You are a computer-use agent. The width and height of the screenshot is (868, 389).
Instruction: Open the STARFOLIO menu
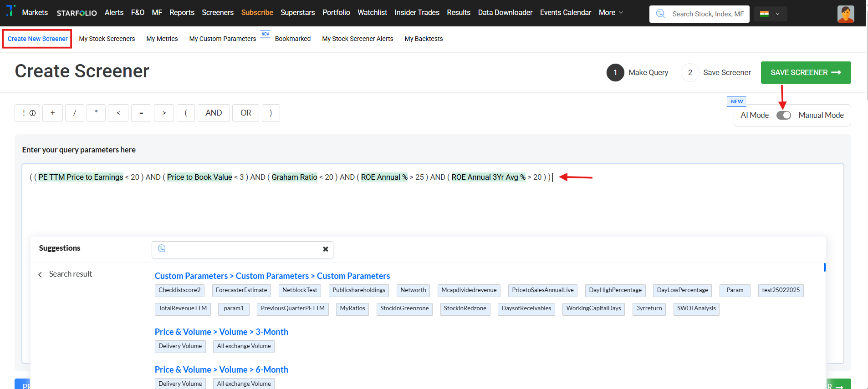coord(77,13)
